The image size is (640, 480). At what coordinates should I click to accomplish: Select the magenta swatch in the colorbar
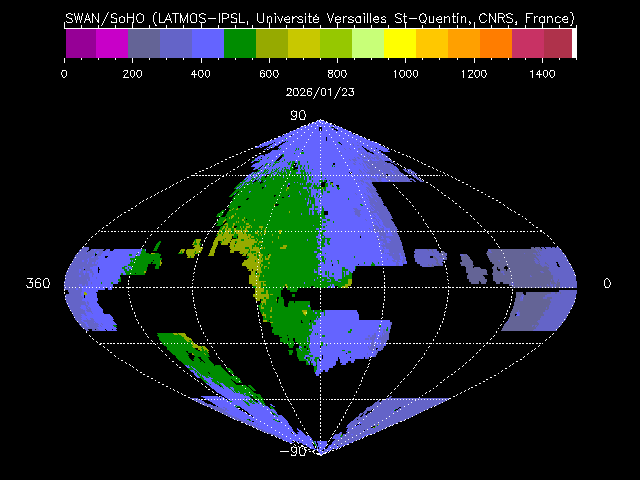coord(112,43)
